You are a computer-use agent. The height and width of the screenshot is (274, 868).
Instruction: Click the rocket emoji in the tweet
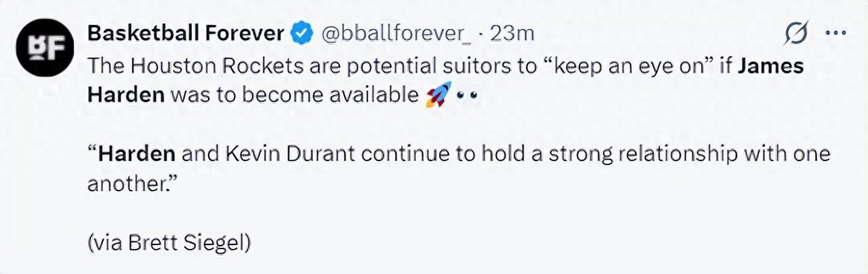pyautogui.click(x=438, y=96)
